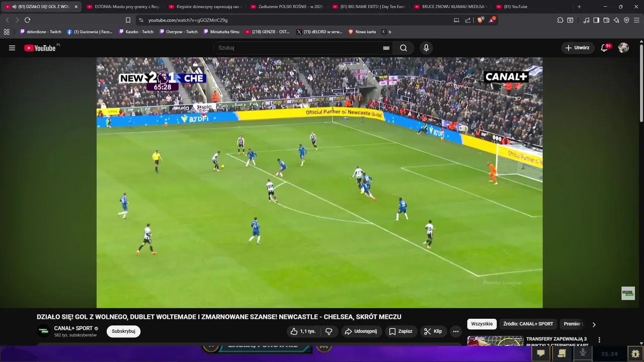Share video with Udostępnij button
Image resolution: width=644 pixels, height=362 pixels.
pyautogui.click(x=360, y=331)
